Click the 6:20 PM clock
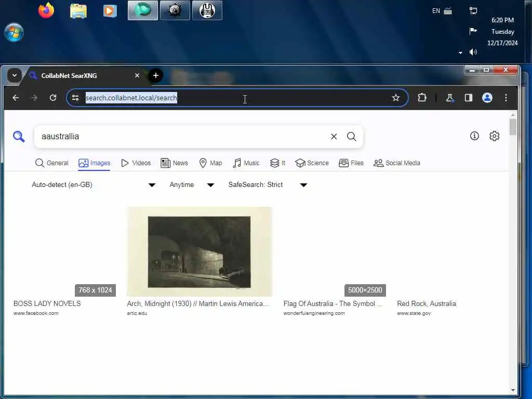The image size is (532, 399). (502, 20)
